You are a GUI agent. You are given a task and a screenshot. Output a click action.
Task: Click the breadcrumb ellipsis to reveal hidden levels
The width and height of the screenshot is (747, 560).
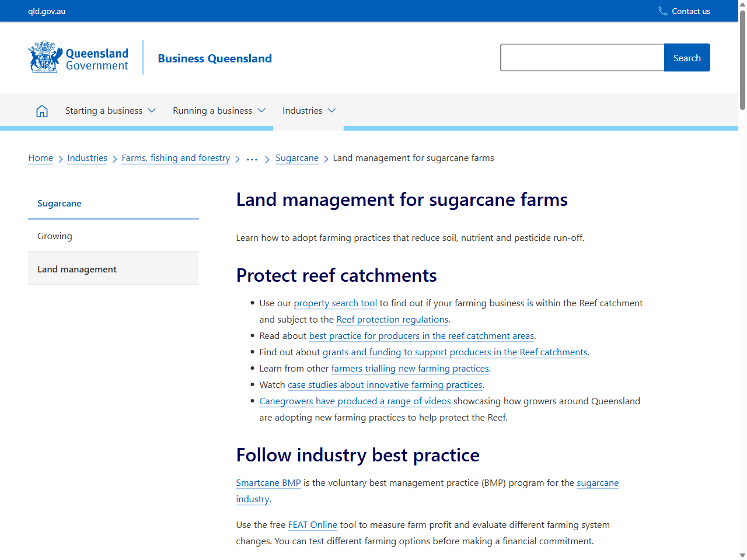(x=252, y=158)
